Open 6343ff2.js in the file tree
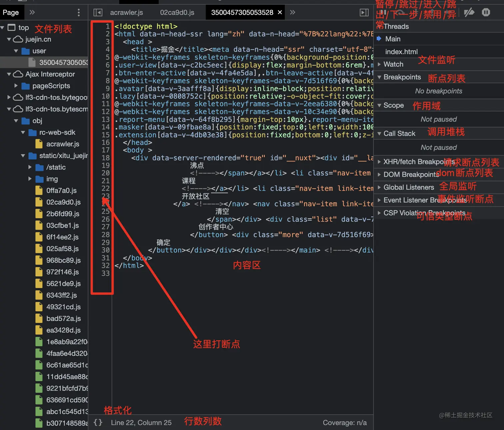Screen dimensions: 504x430 coord(62,295)
